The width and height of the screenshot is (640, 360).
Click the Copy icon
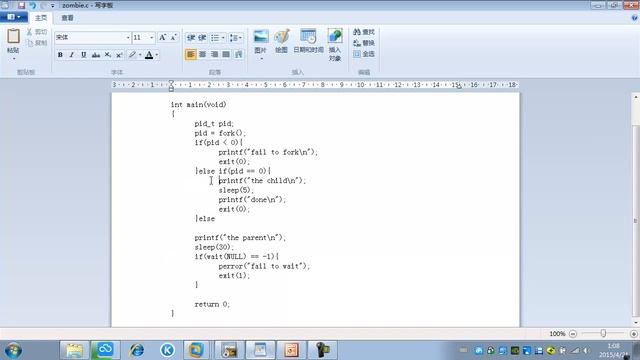[29, 43]
